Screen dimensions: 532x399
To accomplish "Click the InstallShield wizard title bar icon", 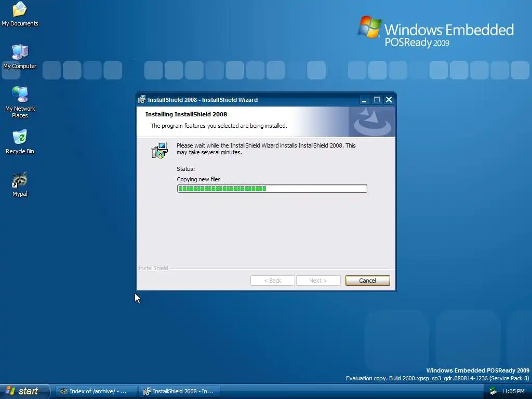I will click(142, 100).
